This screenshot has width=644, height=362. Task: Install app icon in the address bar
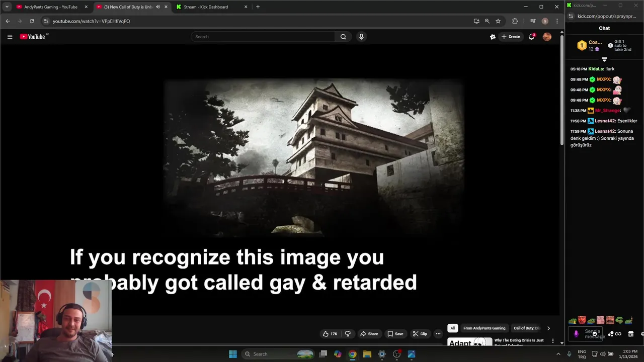point(476,21)
